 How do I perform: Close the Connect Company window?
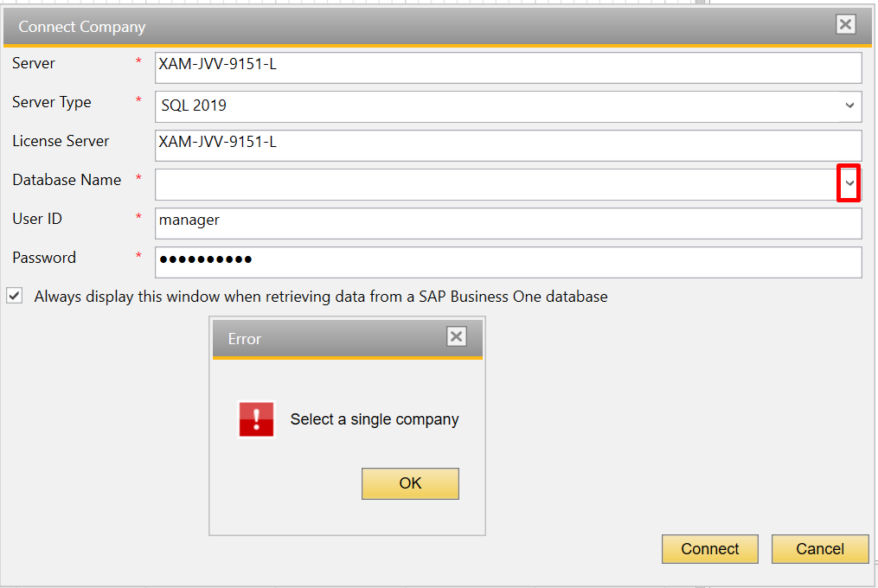click(845, 25)
